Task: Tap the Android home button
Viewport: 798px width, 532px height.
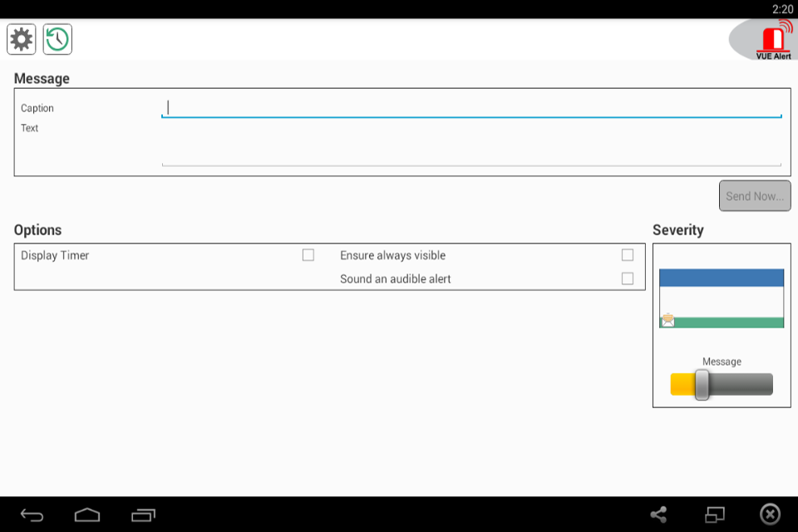Action: click(x=87, y=515)
